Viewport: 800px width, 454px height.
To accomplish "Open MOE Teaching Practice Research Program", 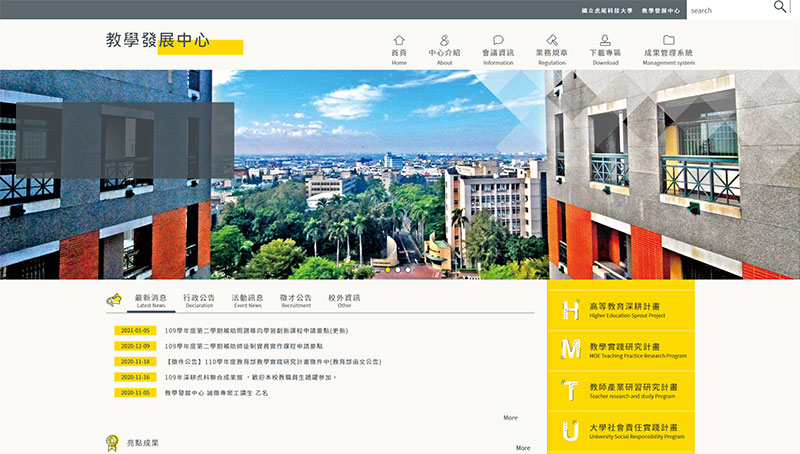I will point(620,350).
